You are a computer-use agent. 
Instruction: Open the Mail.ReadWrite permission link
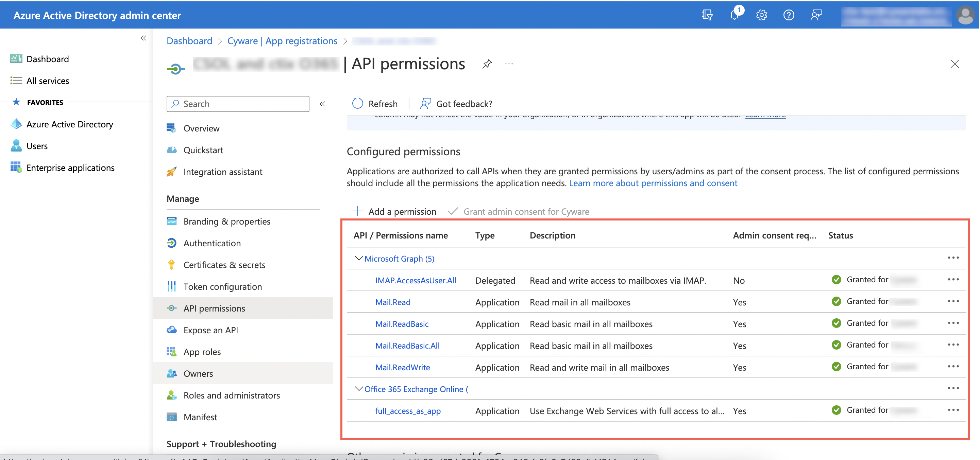coord(403,367)
